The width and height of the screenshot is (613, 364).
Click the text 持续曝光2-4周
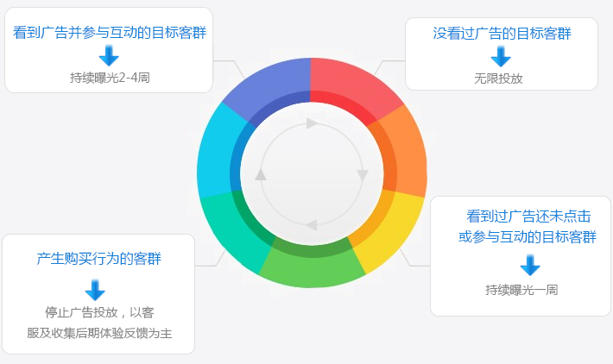(110, 78)
